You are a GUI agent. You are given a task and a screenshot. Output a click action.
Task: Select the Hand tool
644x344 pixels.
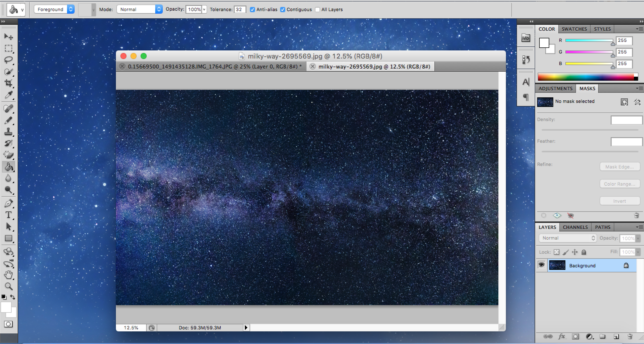coord(9,275)
